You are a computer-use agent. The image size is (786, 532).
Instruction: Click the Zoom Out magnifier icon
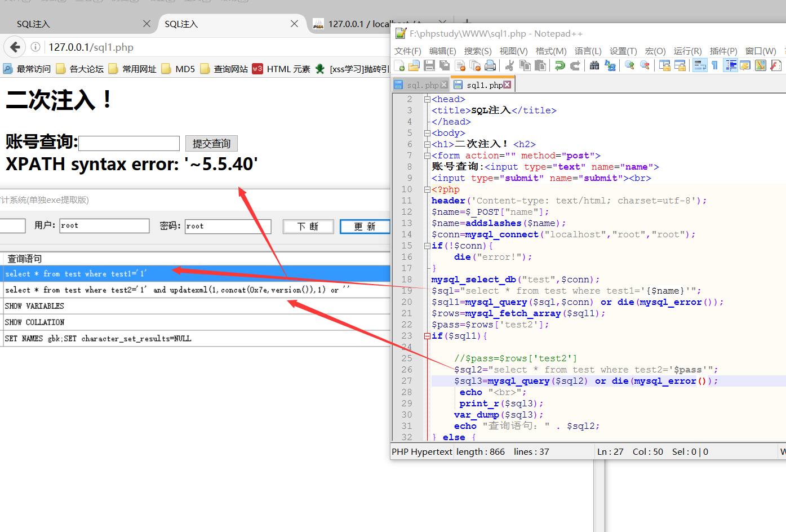[x=645, y=65]
